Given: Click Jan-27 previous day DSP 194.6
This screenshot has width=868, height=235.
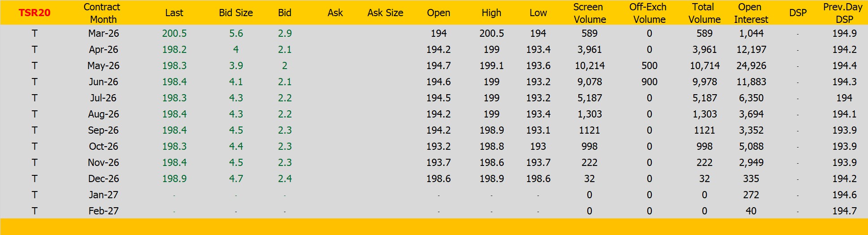Looking at the screenshot, I should tap(844, 195).
